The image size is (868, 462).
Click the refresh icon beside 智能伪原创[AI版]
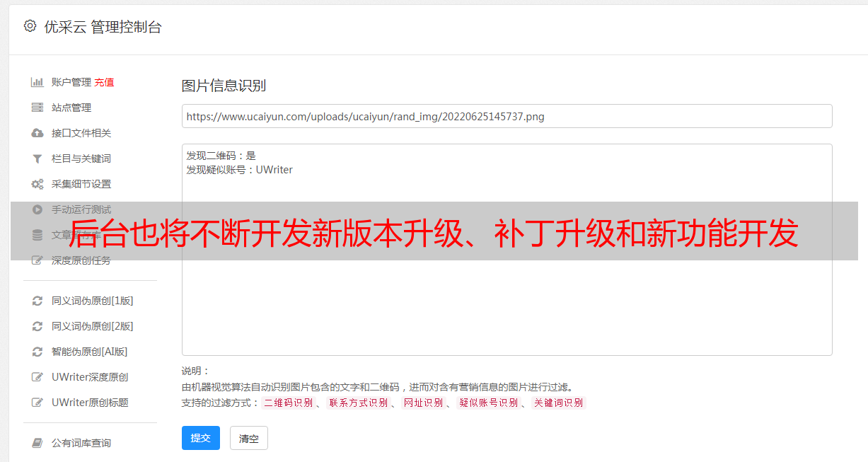coord(37,352)
